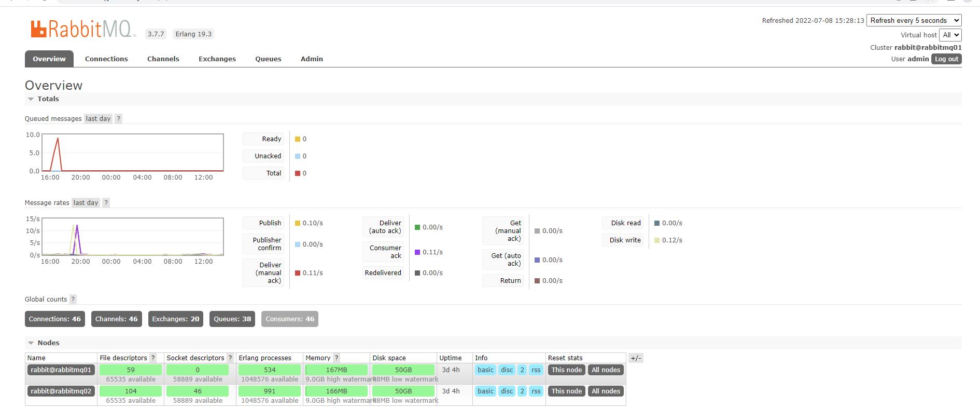Image resolution: width=980 pixels, height=409 pixels.
Task: Click the Publish rate yellow swatch
Action: pos(298,223)
